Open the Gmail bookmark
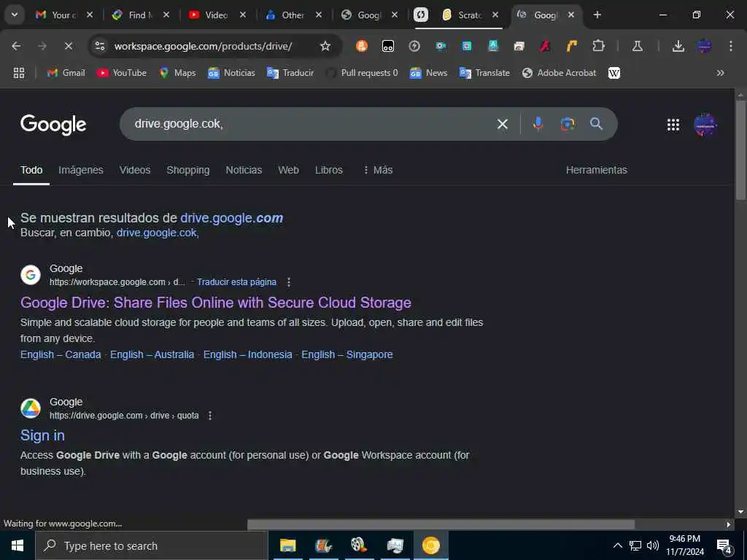The width and height of the screenshot is (747, 560). 66,73
